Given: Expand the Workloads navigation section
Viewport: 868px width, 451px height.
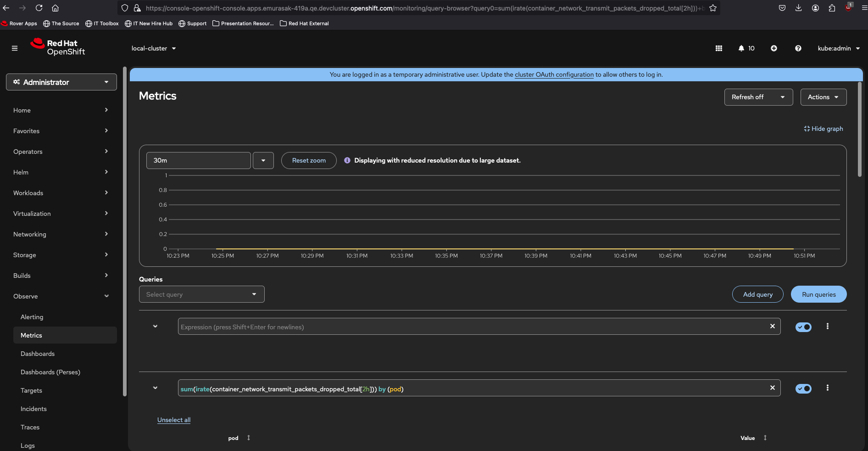Looking at the screenshot, I should click(61, 193).
